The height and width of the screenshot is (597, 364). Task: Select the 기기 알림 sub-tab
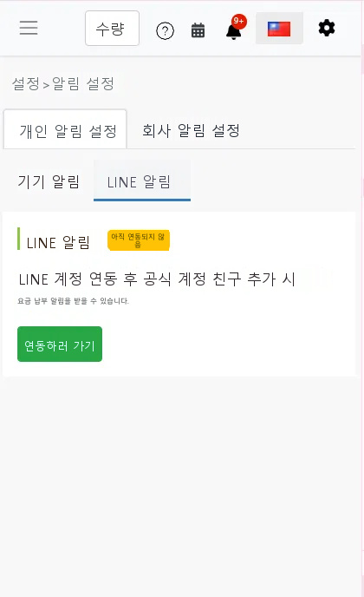tap(49, 181)
